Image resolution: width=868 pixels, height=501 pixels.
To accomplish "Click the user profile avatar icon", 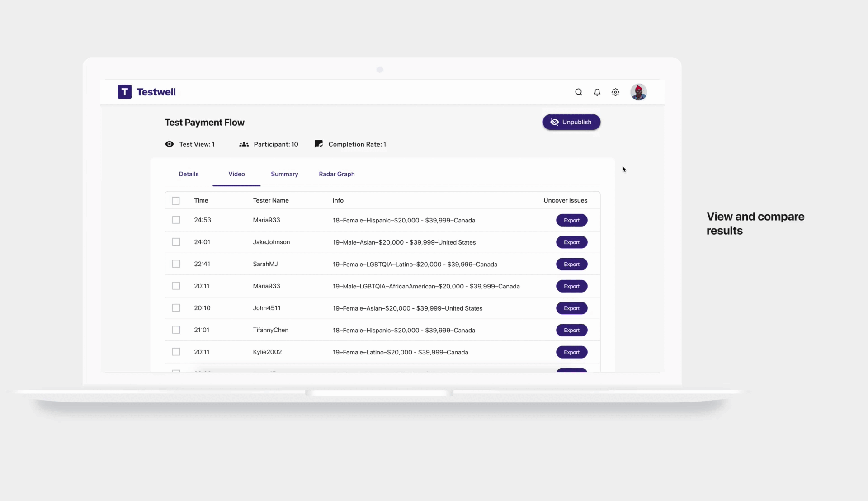I will click(638, 92).
